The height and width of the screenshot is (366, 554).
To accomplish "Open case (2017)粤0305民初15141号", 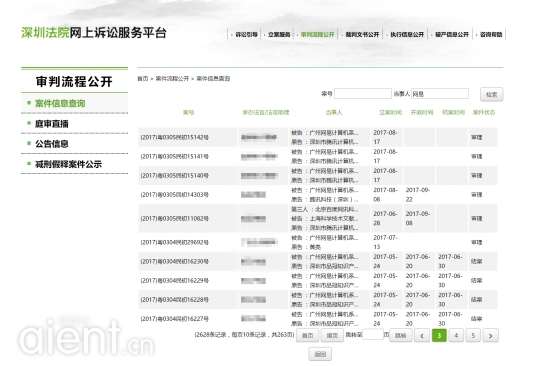I will pyautogui.click(x=175, y=156).
